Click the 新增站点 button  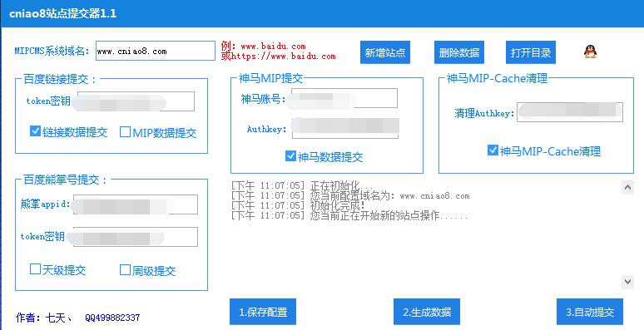[x=385, y=52]
